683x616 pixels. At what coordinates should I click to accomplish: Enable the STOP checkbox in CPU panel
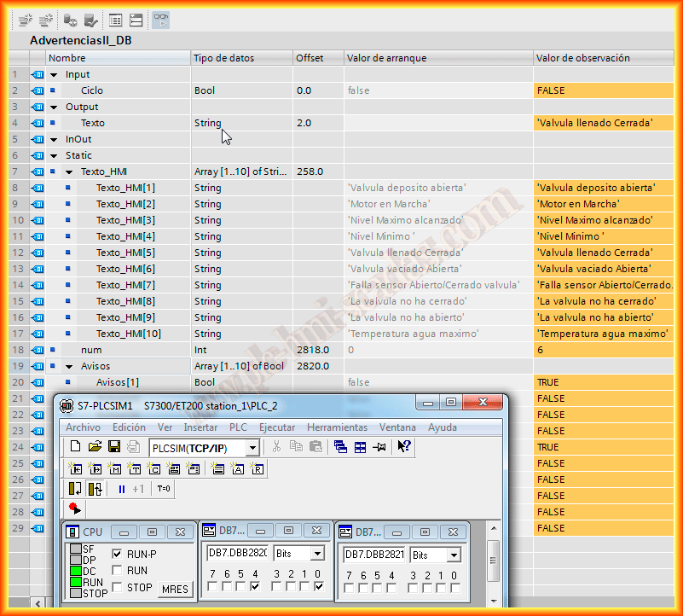tap(118, 587)
